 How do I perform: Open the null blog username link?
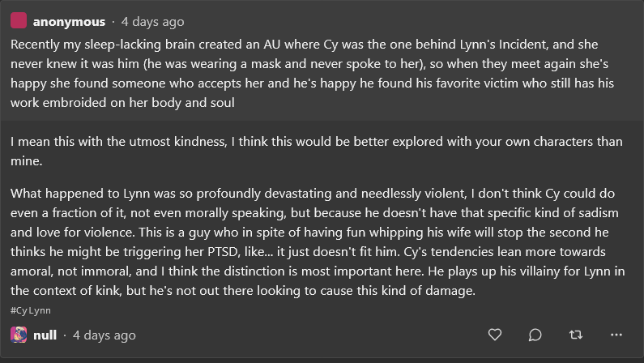coord(45,335)
